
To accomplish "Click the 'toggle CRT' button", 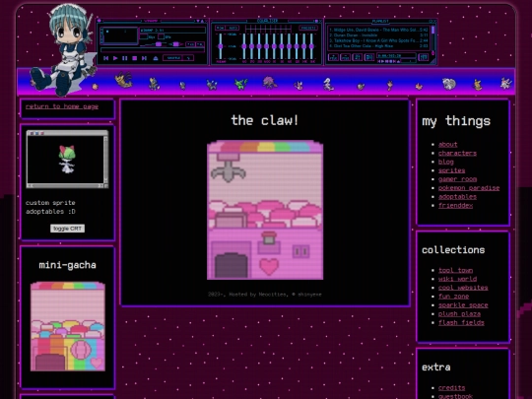I will (x=67, y=229).
